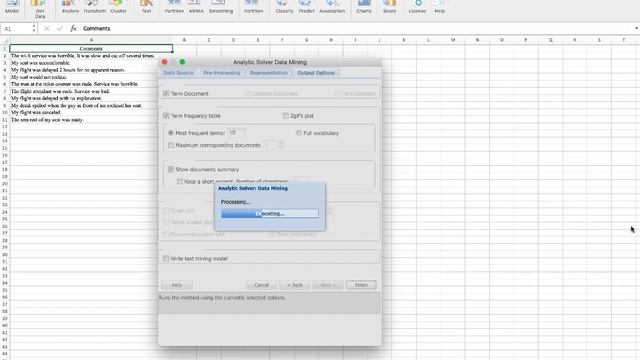Open the Text mining ribbon tool

[x=146, y=7]
